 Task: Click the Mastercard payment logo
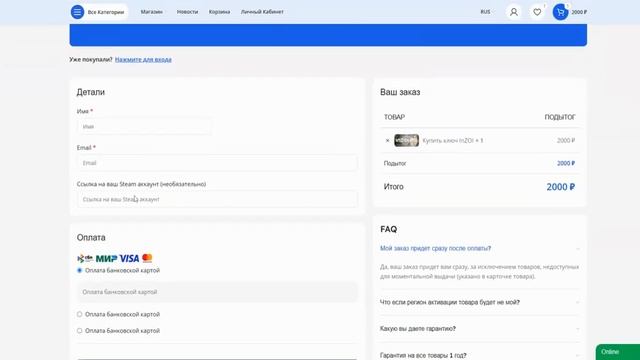coord(147,258)
